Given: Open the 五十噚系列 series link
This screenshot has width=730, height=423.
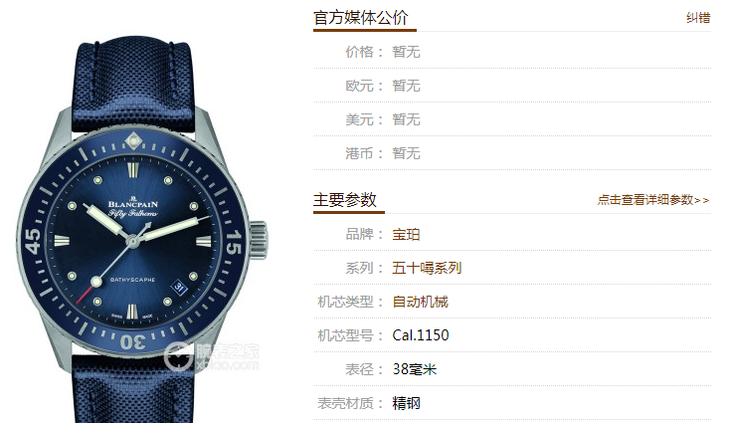Looking at the screenshot, I should pos(426,268).
